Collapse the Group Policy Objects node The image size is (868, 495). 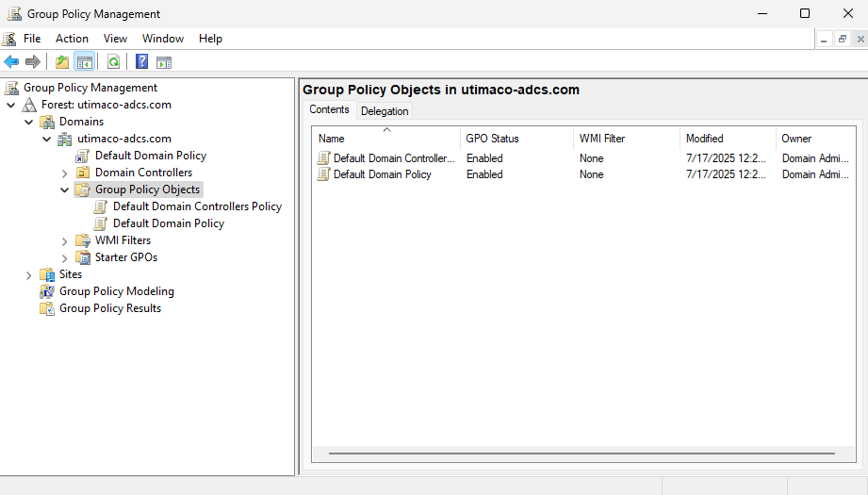coord(65,190)
